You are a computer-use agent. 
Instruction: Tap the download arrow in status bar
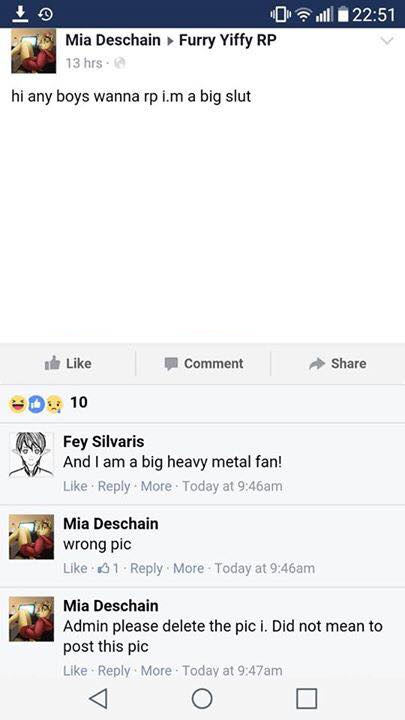(x=19, y=14)
